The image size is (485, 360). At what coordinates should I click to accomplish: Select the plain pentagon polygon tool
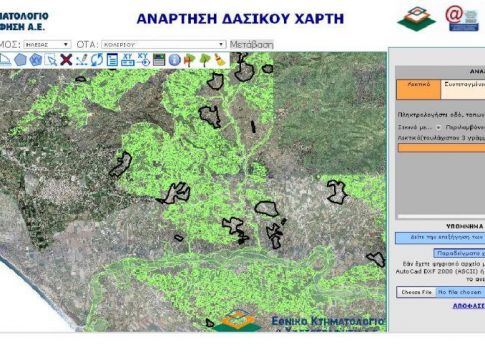[x=20, y=60]
